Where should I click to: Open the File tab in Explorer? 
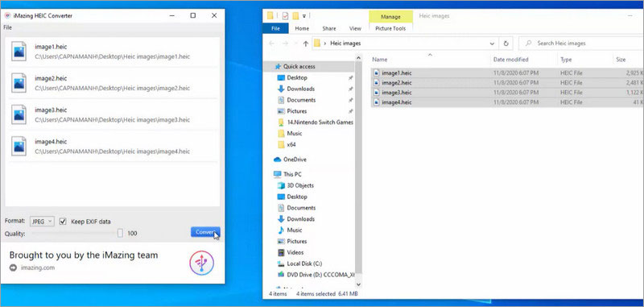(x=275, y=28)
